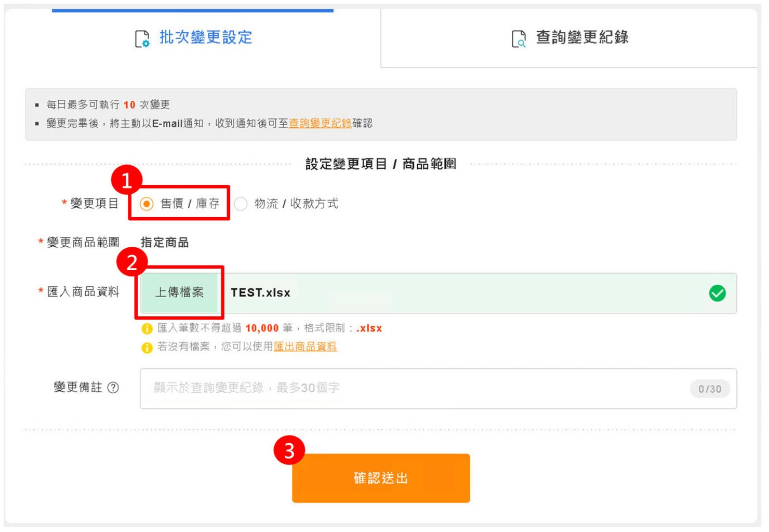Select the 售價 / 庫存 radio button
769x532 pixels.
point(147,204)
